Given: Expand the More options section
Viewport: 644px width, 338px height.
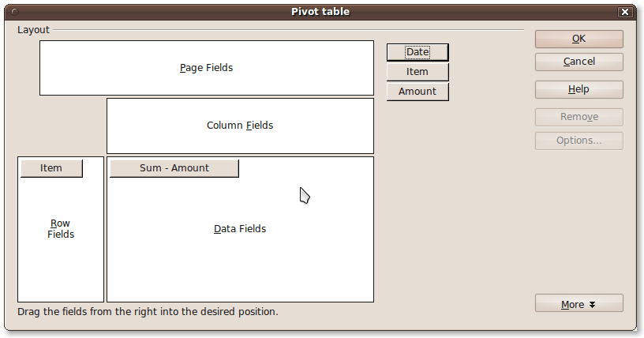Looking at the screenshot, I should [578, 304].
